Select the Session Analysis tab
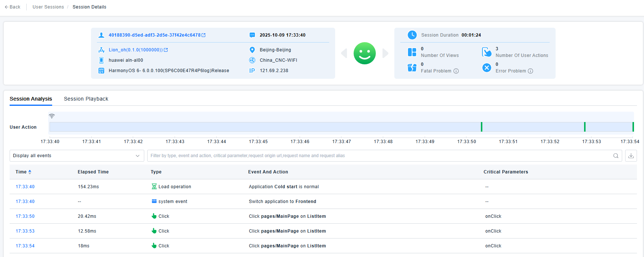This screenshot has width=644, height=257. click(31, 99)
